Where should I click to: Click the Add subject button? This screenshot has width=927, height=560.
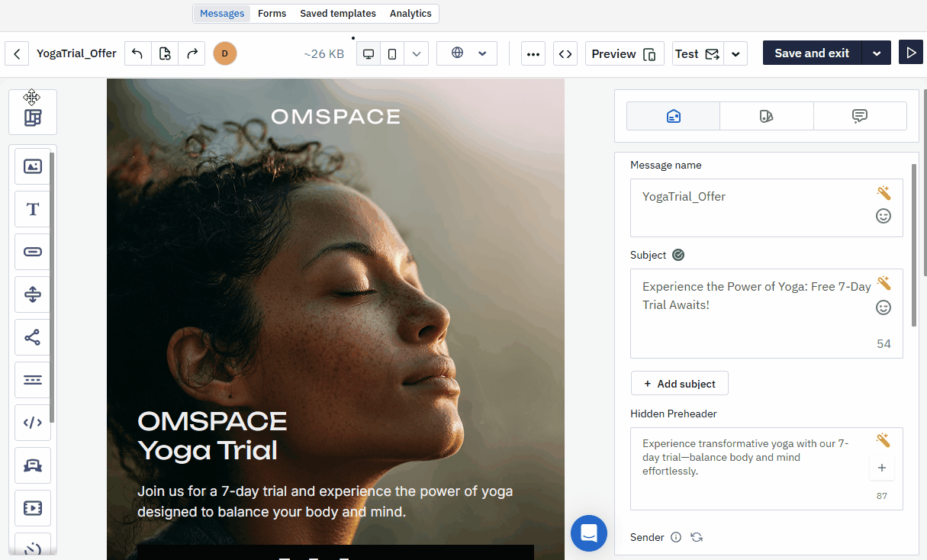pos(680,384)
